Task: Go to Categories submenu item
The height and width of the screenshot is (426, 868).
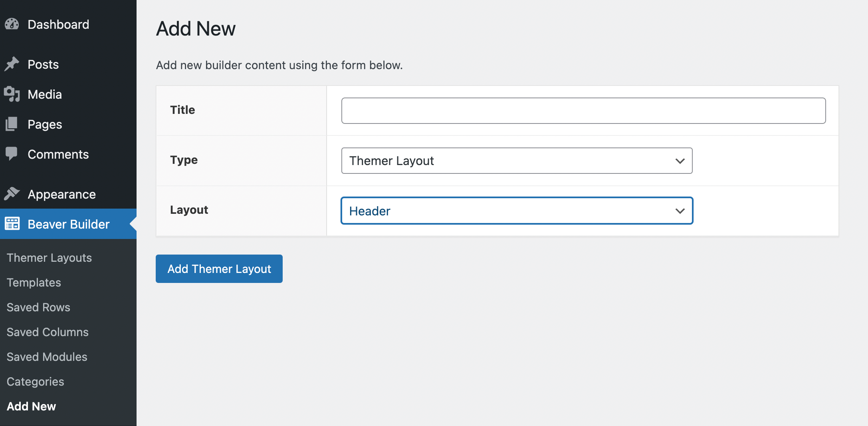Action: 35,382
